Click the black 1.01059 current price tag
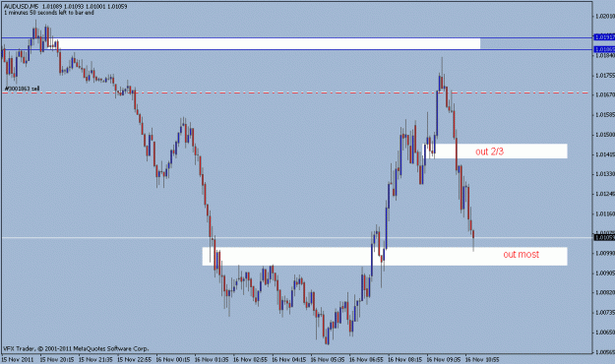Screen dimensions: 615x364 (x=604, y=237)
